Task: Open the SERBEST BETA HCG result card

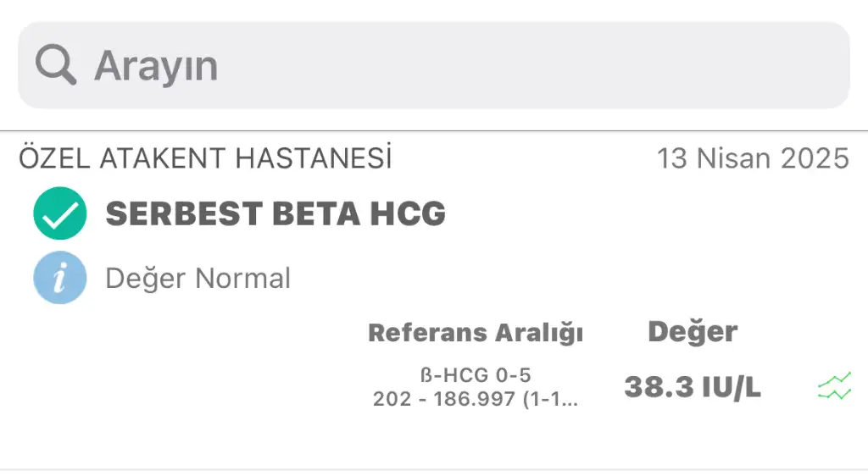Action: (x=434, y=302)
